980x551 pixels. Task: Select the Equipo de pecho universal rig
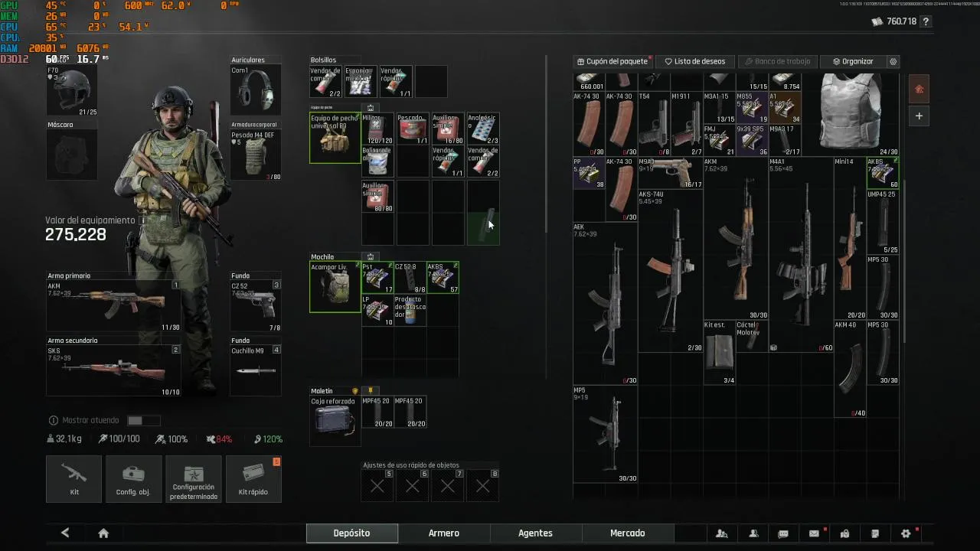(x=335, y=139)
